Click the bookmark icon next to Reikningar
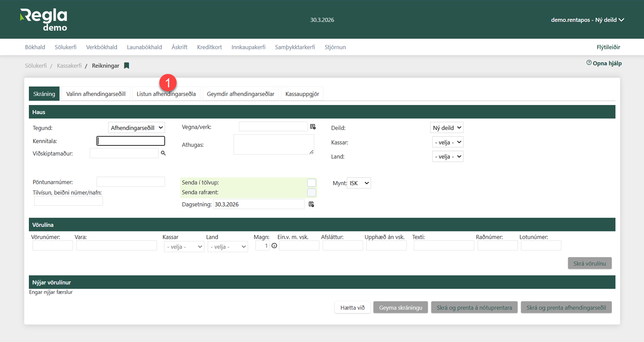This screenshot has height=342, width=644. (x=126, y=66)
